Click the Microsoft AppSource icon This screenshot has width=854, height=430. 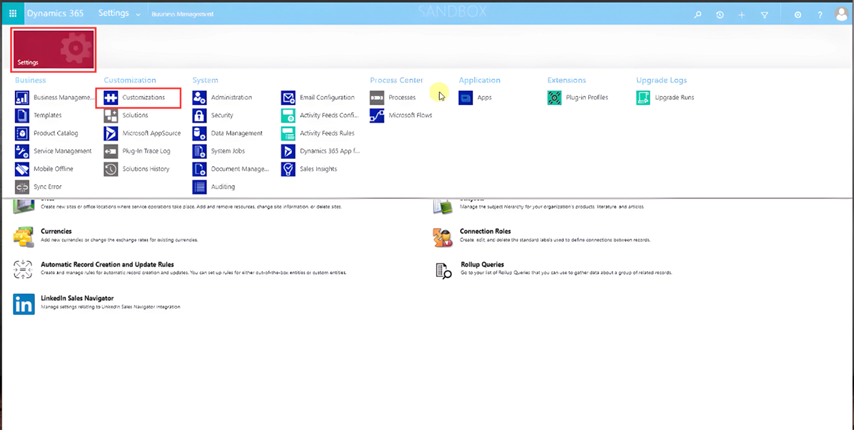[x=111, y=133]
